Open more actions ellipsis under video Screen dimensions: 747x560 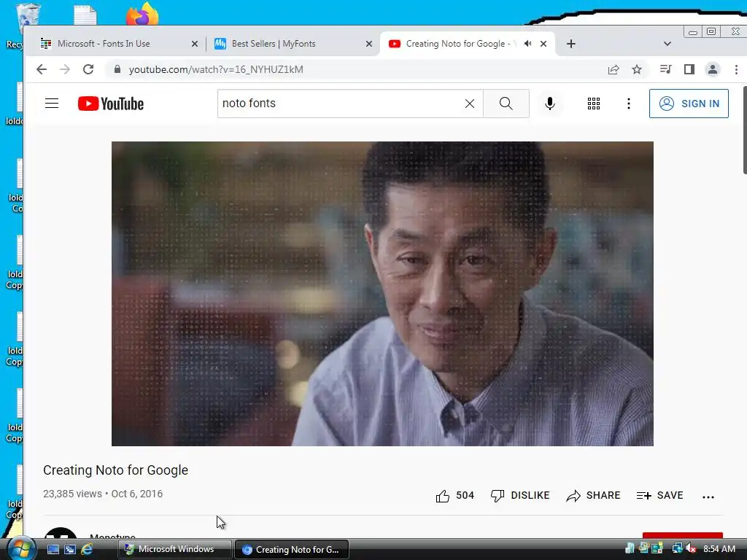[x=708, y=497]
